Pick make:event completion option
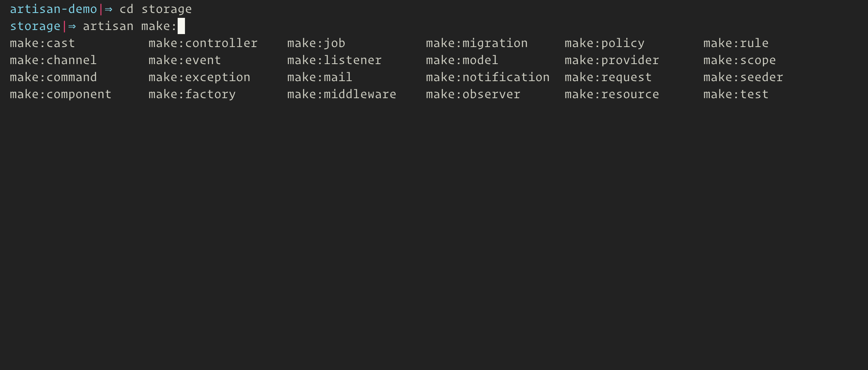 click(x=185, y=60)
